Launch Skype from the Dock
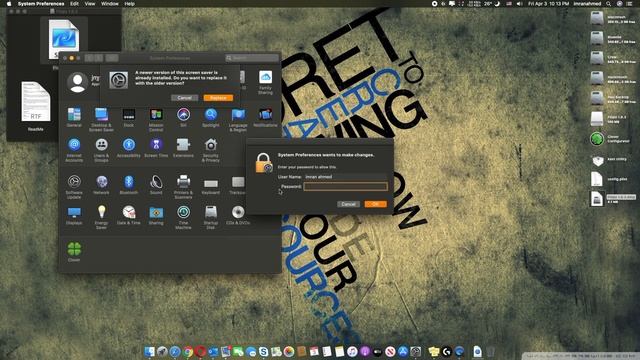This screenshot has width=640, height=360. 264,351
